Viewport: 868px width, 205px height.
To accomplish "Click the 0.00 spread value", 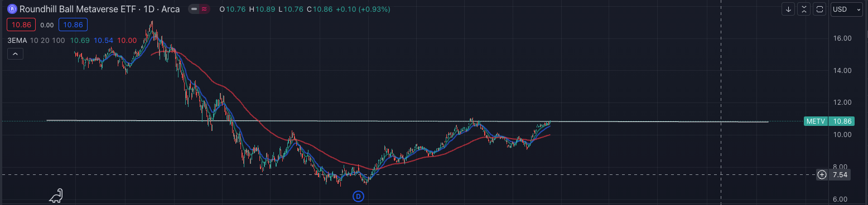I will 47,25.
